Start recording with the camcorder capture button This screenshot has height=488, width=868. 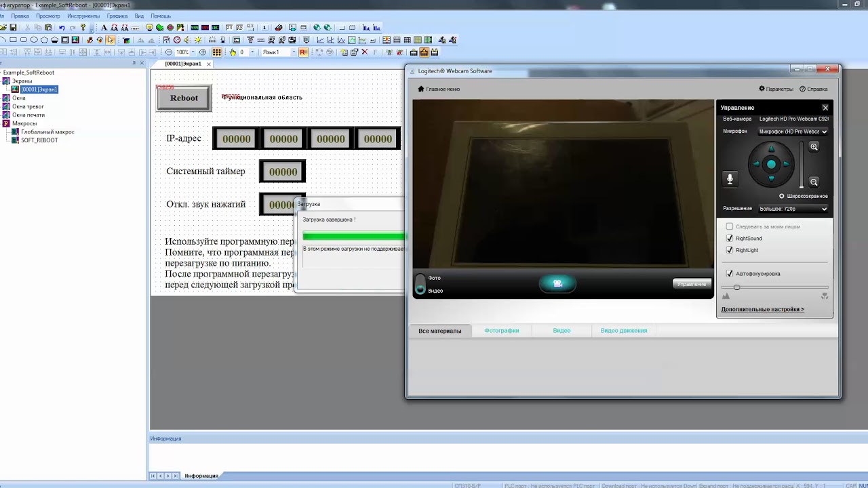pos(557,283)
